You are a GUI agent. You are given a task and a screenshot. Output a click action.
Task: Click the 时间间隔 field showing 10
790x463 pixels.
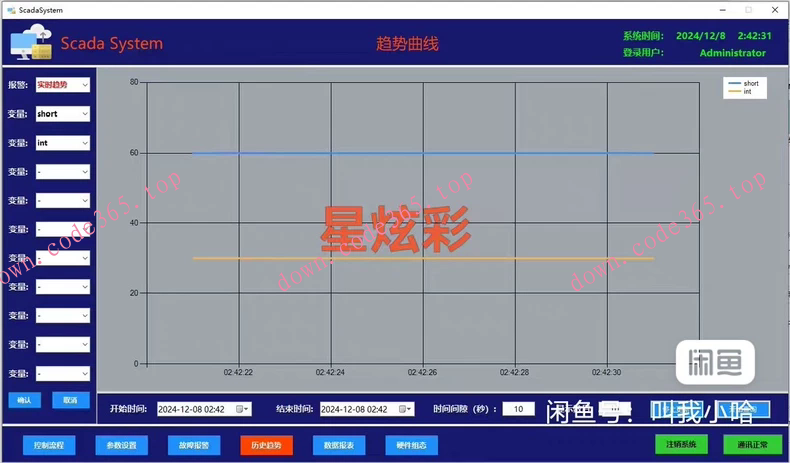click(518, 409)
